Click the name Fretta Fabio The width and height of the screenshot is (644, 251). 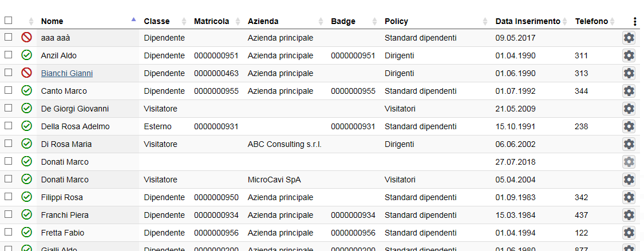click(62, 233)
